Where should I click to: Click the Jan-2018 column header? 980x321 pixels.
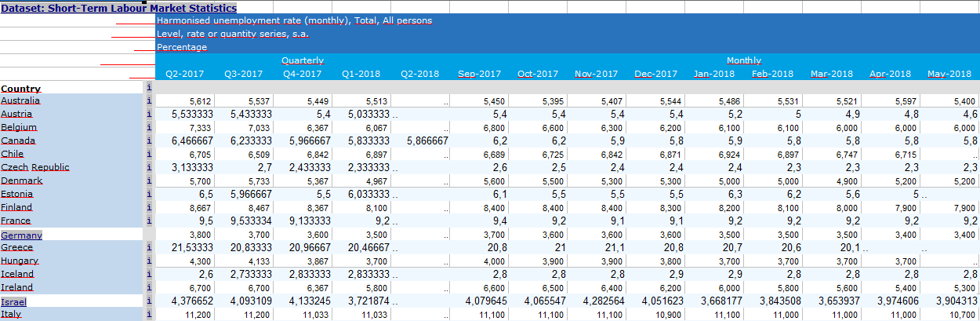714,74
